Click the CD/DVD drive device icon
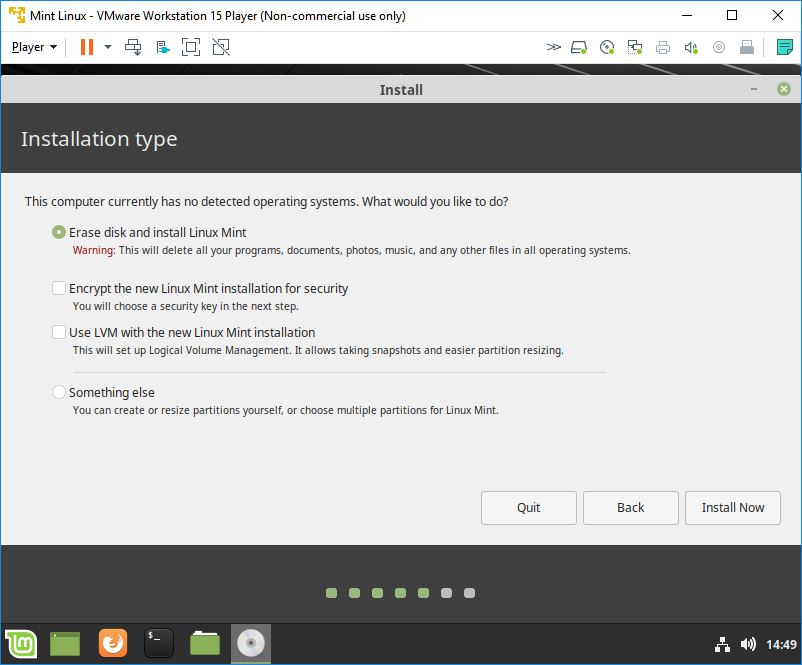This screenshot has height=665, width=802. (607, 48)
